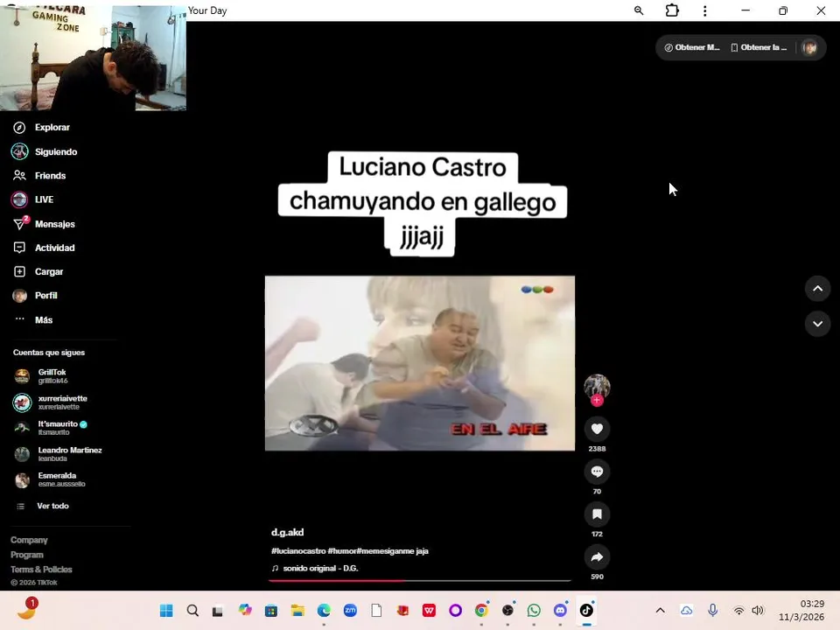840x630 pixels.
Task: Open taskbar Search icon
Action: (192, 610)
